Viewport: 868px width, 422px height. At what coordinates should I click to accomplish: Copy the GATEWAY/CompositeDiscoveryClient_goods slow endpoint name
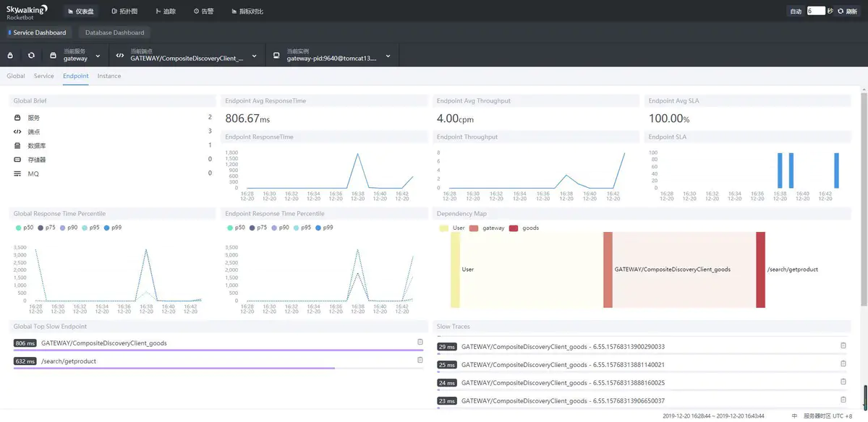(420, 342)
